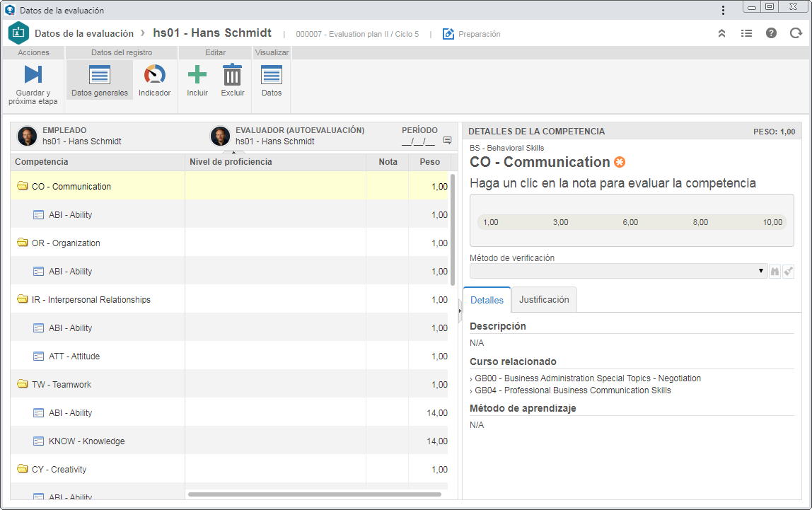Collapse panel using the splitter arrow
The image size is (812, 510).
click(x=460, y=311)
